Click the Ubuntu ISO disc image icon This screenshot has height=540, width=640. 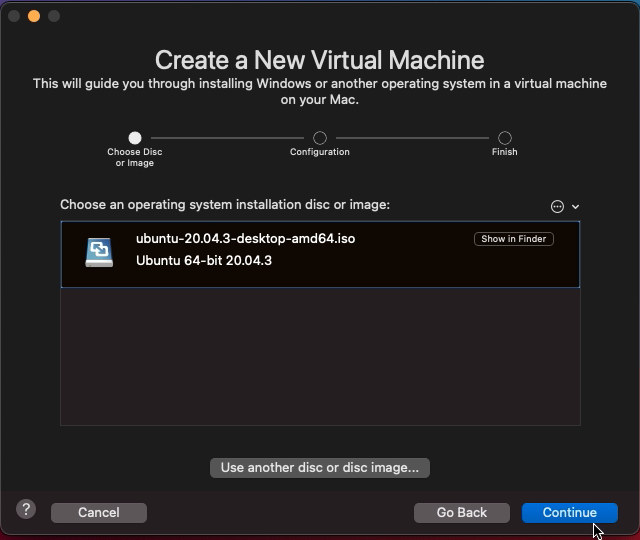click(x=99, y=252)
